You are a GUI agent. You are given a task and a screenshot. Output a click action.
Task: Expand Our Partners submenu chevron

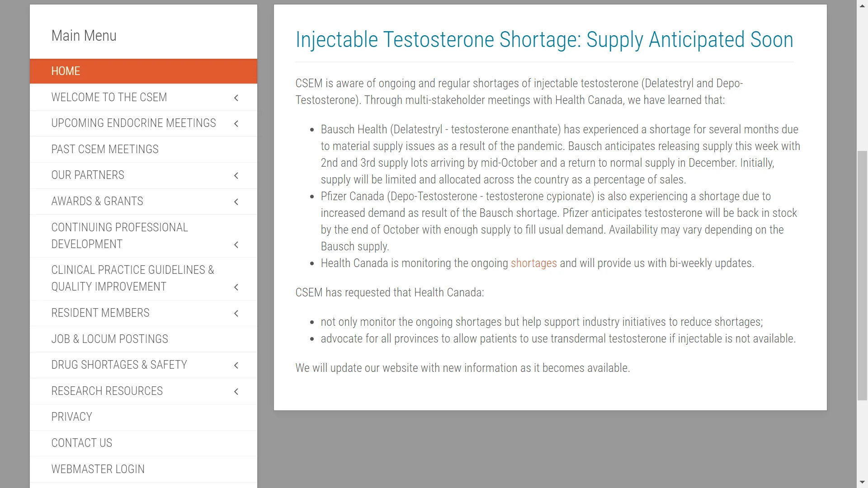click(x=236, y=175)
